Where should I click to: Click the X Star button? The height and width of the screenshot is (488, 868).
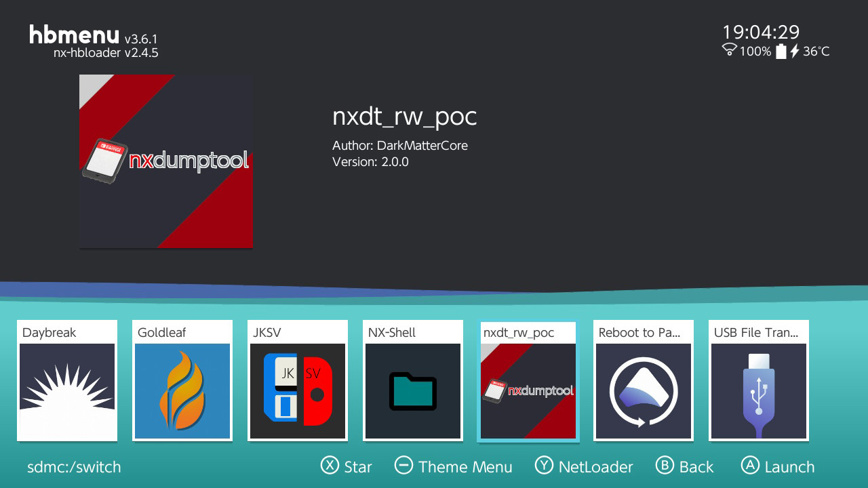coord(347,466)
